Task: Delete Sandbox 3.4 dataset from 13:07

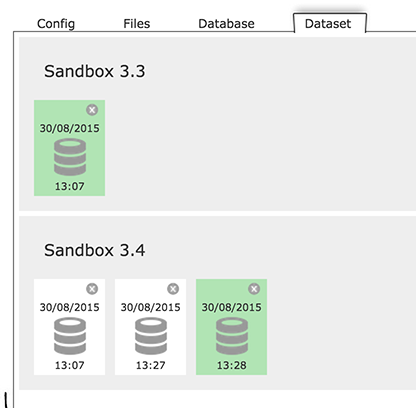Action: tap(92, 289)
